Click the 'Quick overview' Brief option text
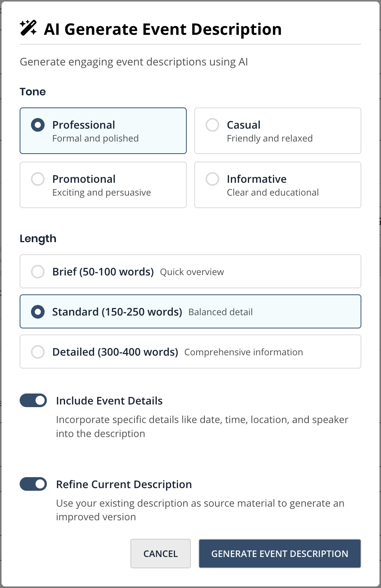 (192, 272)
